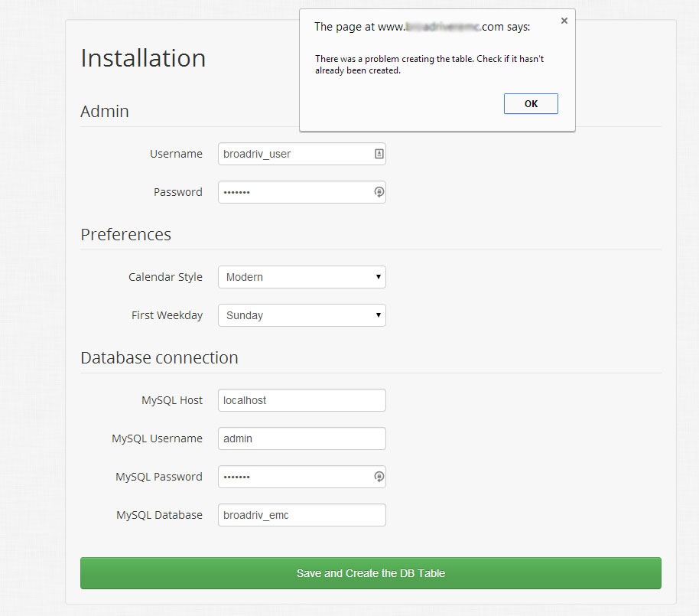The image size is (699, 616).
Task: Click the Admin section heading
Action: [x=104, y=112]
